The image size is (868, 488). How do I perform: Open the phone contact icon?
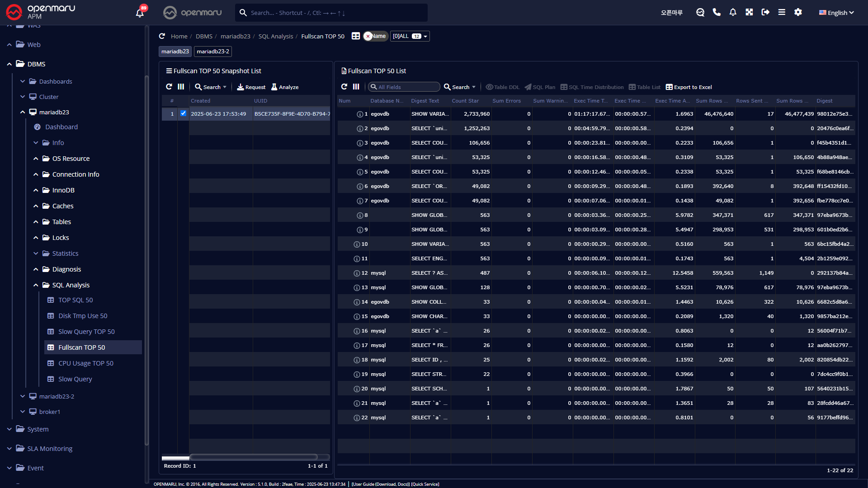point(717,12)
